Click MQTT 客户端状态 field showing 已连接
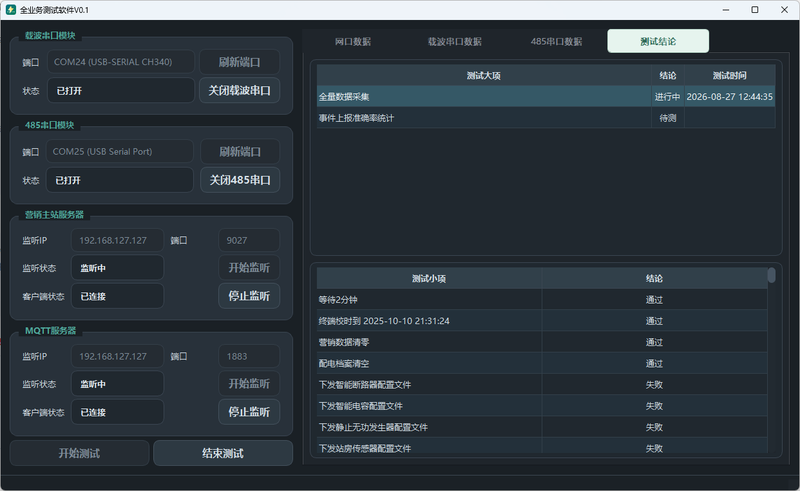Image resolution: width=800 pixels, height=491 pixels. [117, 412]
